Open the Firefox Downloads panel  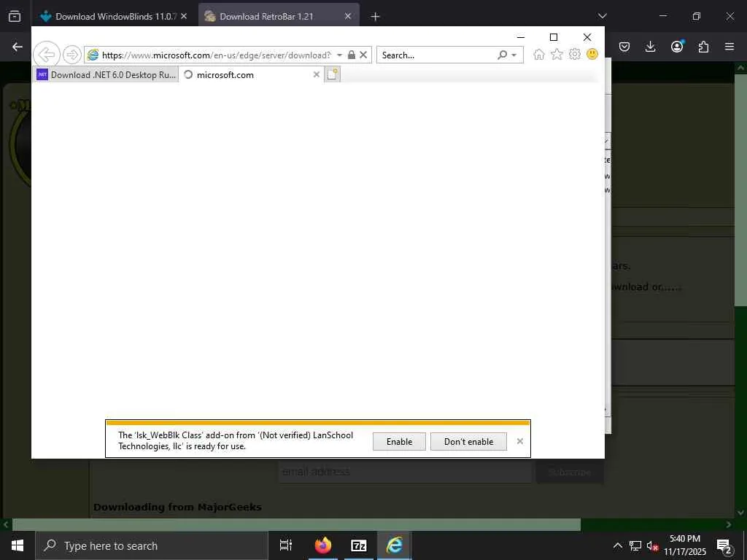[x=650, y=47]
